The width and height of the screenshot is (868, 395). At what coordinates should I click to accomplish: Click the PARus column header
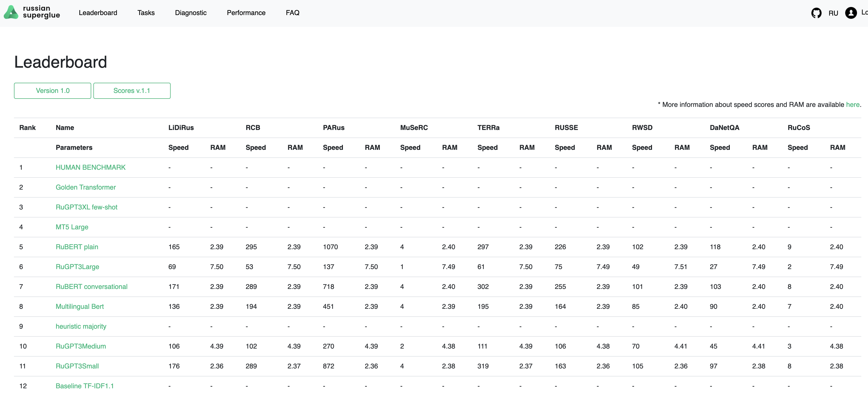(x=334, y=128)
